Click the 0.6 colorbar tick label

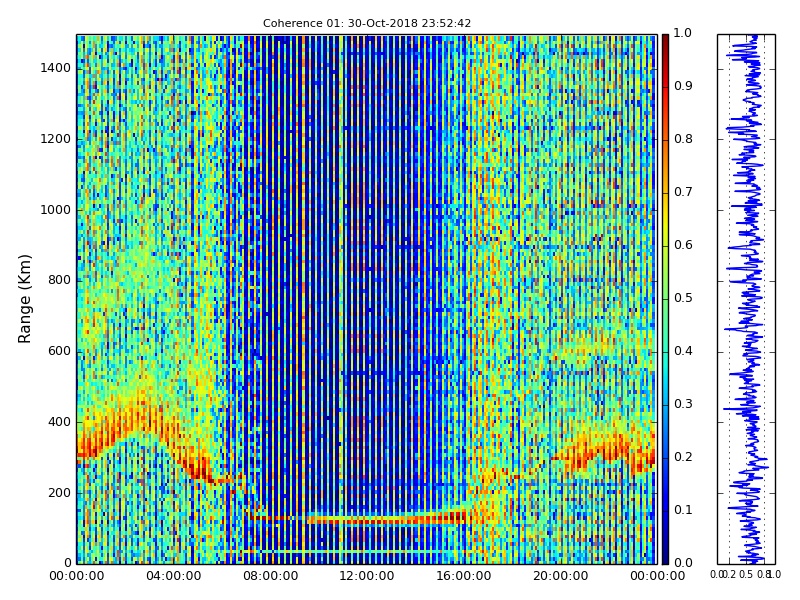pos(683,245)
